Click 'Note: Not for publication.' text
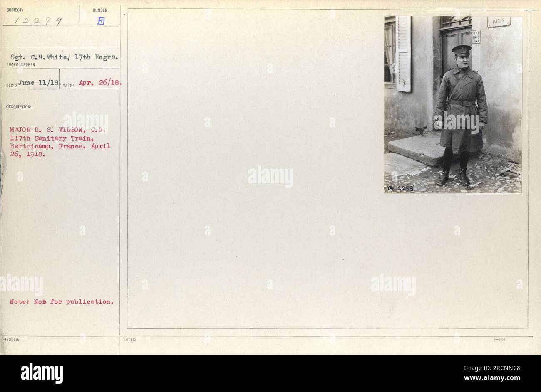 tap(62, 302)
